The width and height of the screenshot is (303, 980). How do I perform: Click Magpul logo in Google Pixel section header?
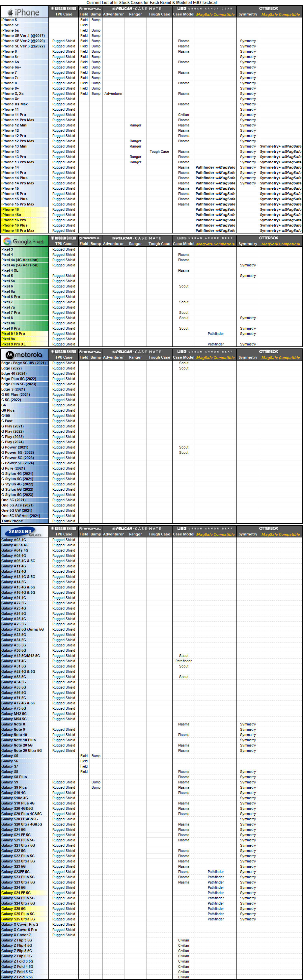[x=90, y=238]
